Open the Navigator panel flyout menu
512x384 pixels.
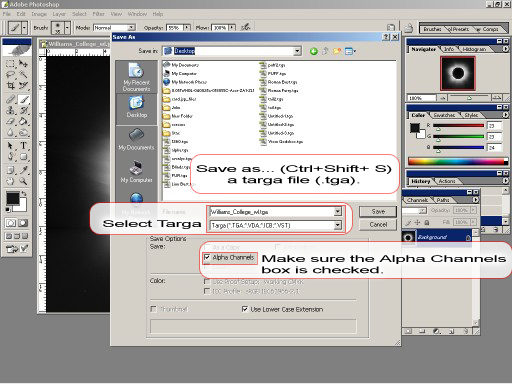(505, 49)
